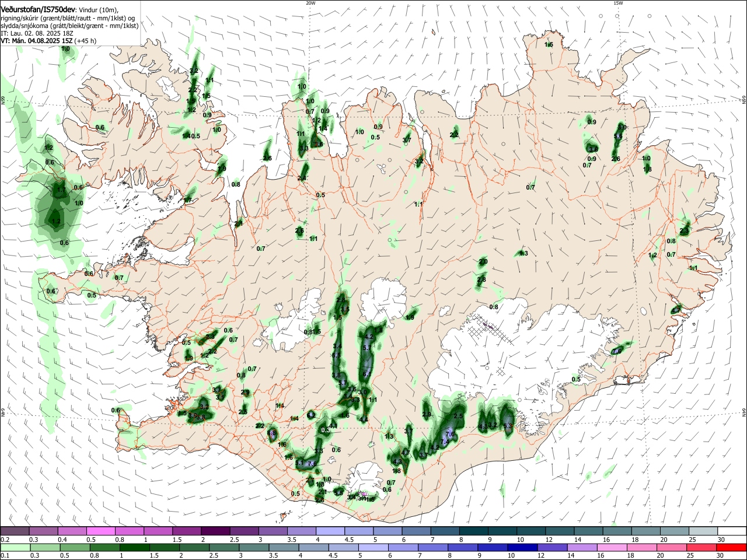The height and width of the screenshot is (560, 747).
Task: Click the initial time line 'IT: Lau. 02. 08. 2025 18Z'
Action: 36,33
